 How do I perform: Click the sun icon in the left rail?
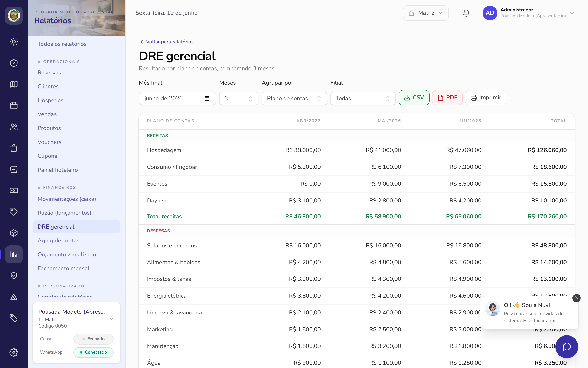point(14,42)
